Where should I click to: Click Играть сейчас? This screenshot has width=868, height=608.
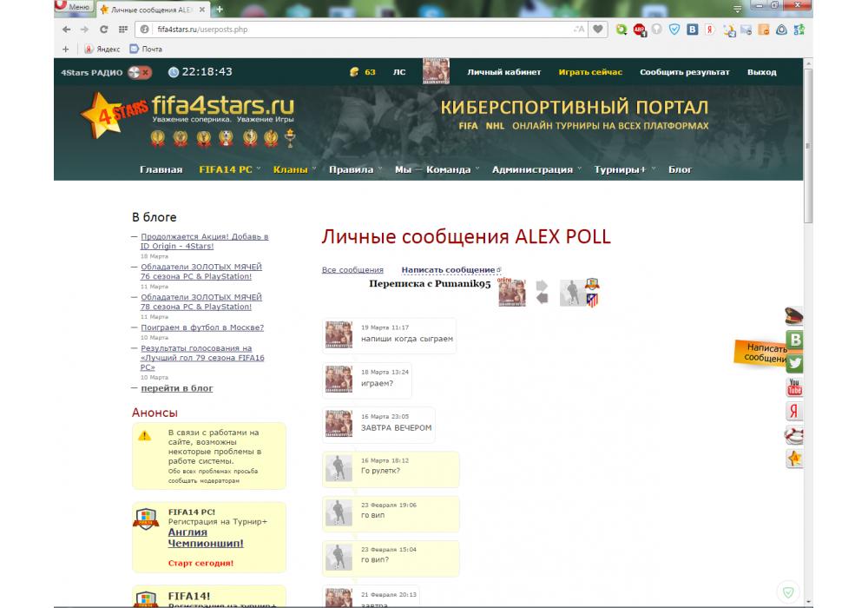[590, 72]
